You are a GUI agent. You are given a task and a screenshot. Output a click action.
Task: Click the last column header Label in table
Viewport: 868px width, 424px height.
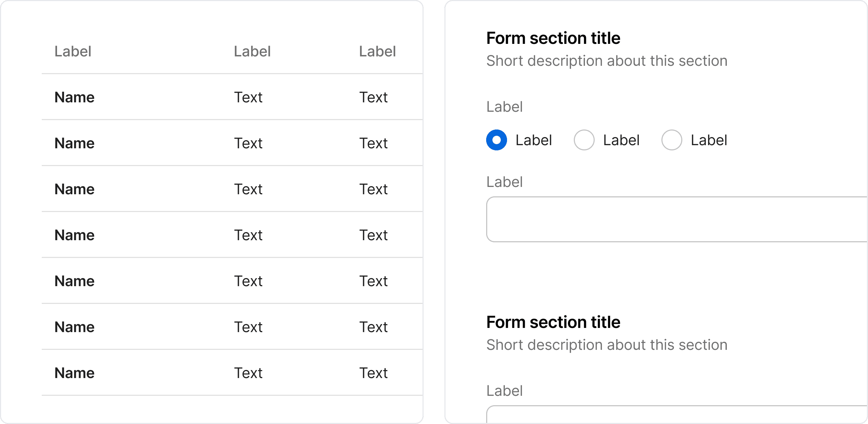coord(377,52)
